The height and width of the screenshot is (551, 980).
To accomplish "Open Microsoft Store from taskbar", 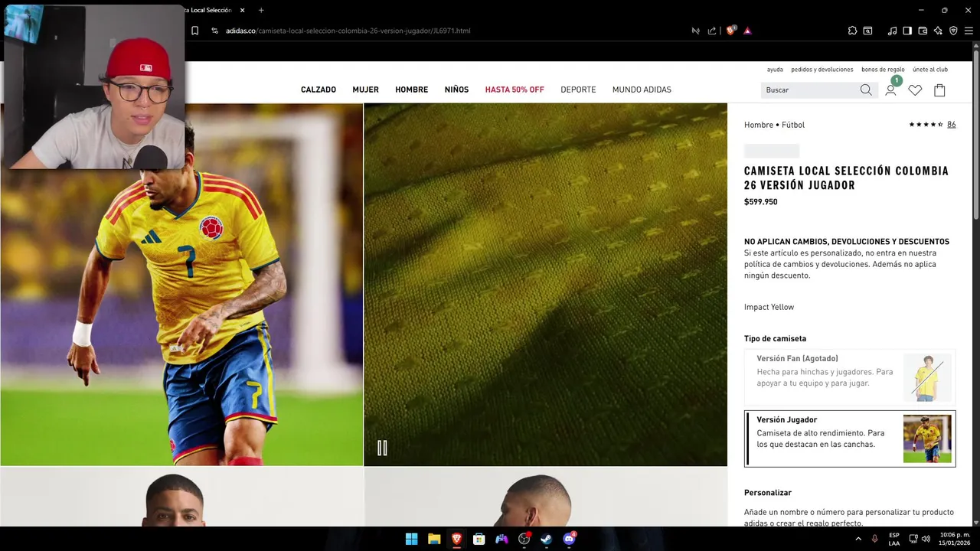I will click(479, 539).
